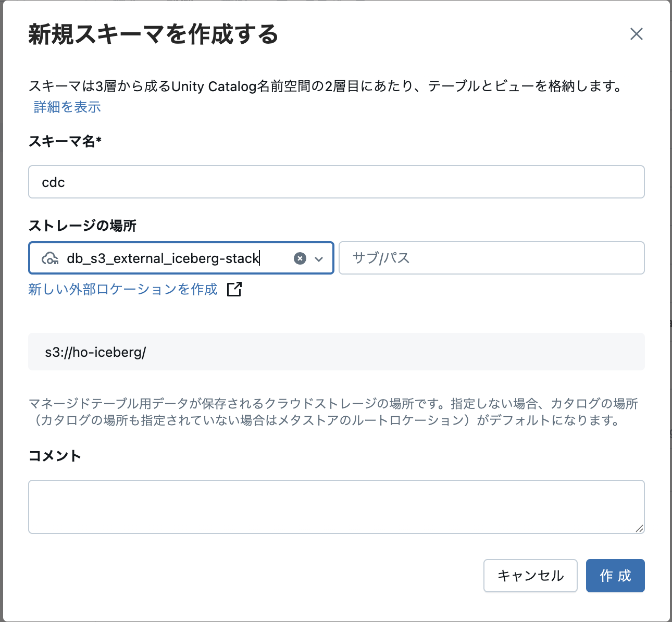Click the 作成 button
This screenshot has width=672, height=622.
coord(615,576)
